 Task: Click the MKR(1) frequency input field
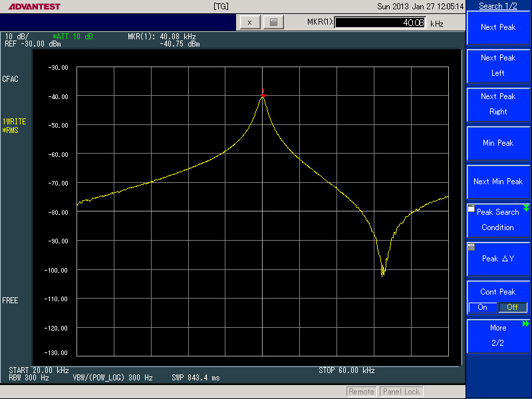click(x=381, y=23)
